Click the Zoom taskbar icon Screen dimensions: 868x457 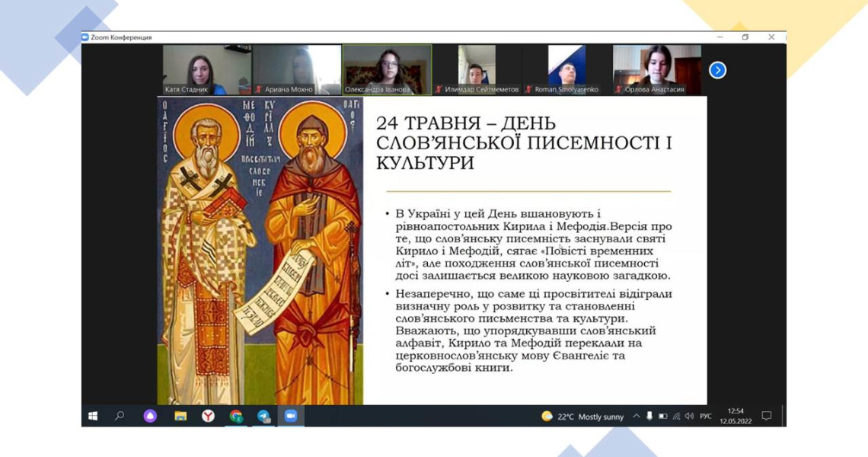[x=291, y=416]
